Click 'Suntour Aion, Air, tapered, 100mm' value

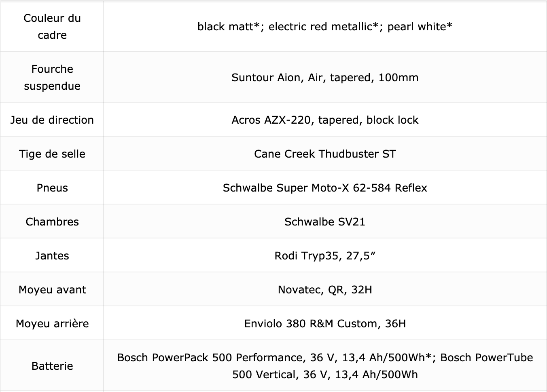pyautogui.click(x=325, y=78)
